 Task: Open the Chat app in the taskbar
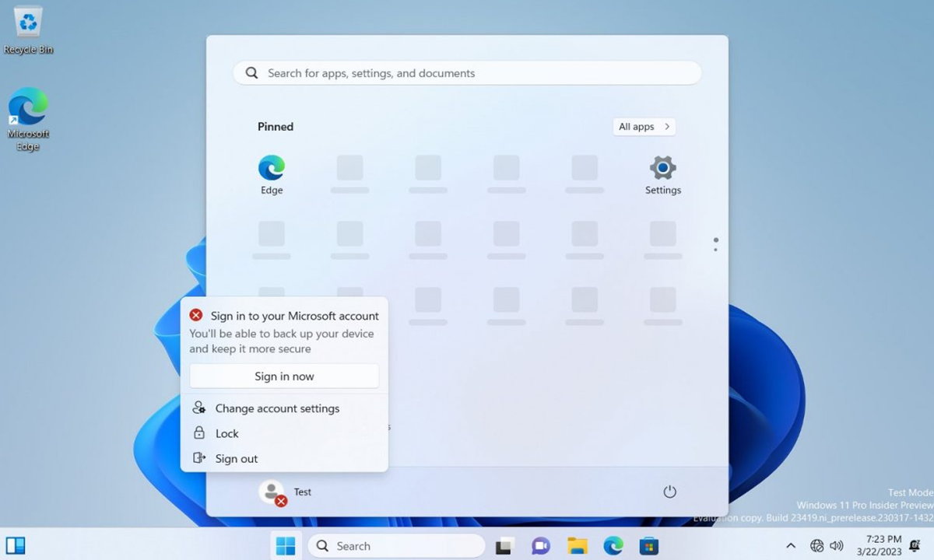tap(540, 546)
